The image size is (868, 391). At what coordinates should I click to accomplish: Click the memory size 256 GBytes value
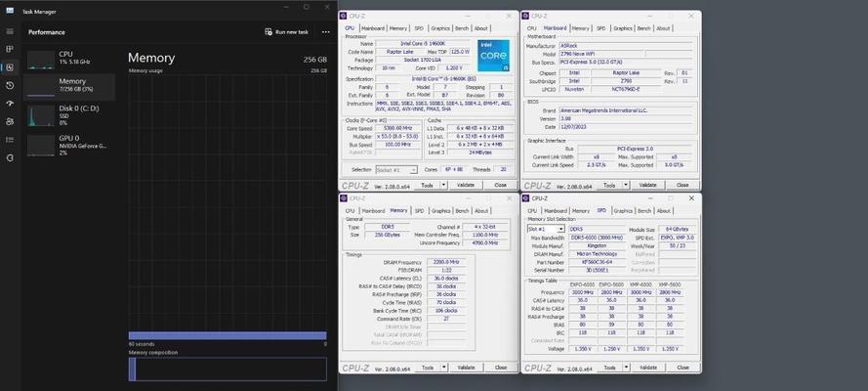pyautogui.click(x=387, y=235)
